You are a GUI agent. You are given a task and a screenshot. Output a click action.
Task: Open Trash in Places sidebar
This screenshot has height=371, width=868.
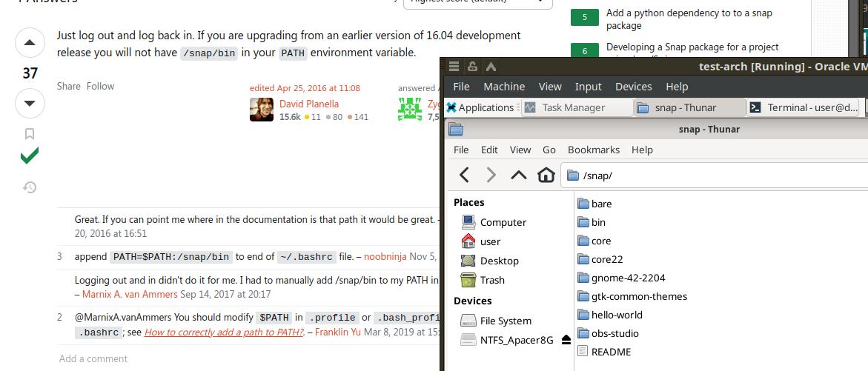coord(483,280)
